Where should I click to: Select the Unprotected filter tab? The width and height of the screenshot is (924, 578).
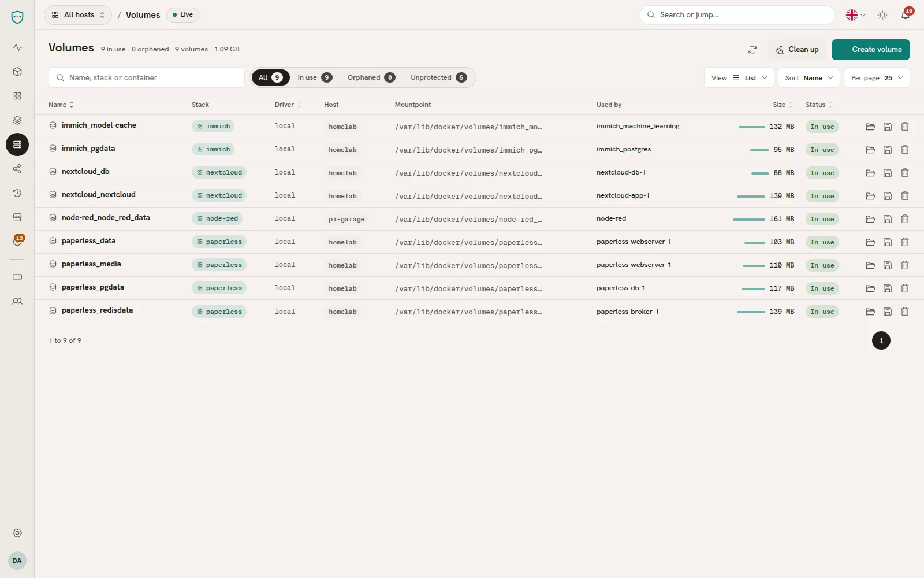click(438, 77)
